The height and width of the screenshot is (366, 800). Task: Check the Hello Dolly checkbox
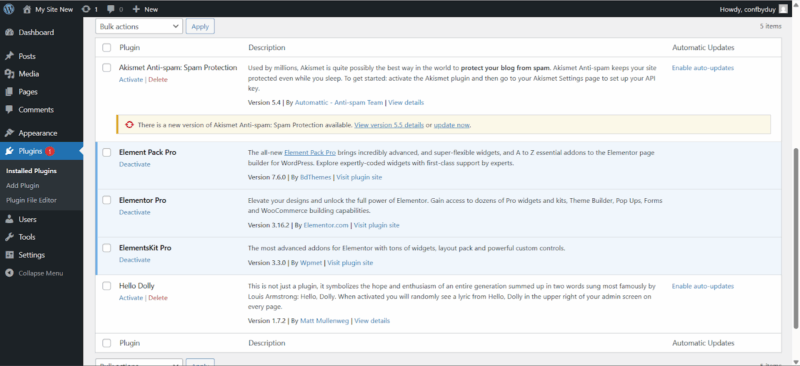point(107,286)
